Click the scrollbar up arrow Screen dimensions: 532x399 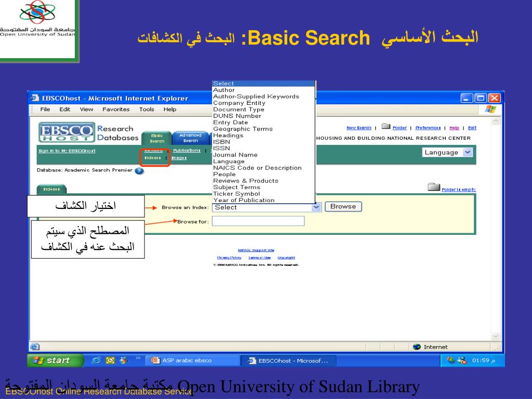click(x=496, y=121)
